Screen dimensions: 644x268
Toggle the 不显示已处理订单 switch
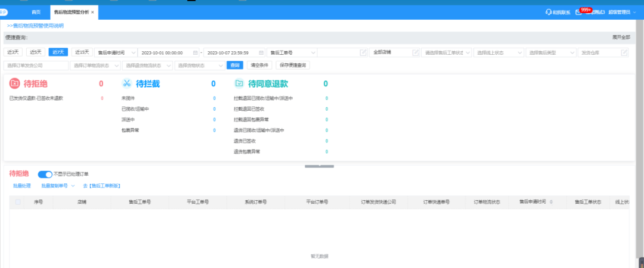coord(45,174)
